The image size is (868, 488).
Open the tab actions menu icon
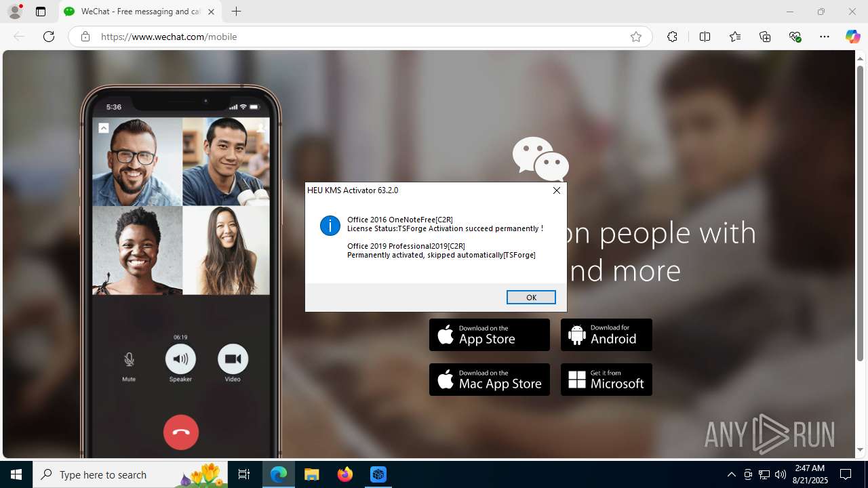pyautogui.click(x=41, y=12)
